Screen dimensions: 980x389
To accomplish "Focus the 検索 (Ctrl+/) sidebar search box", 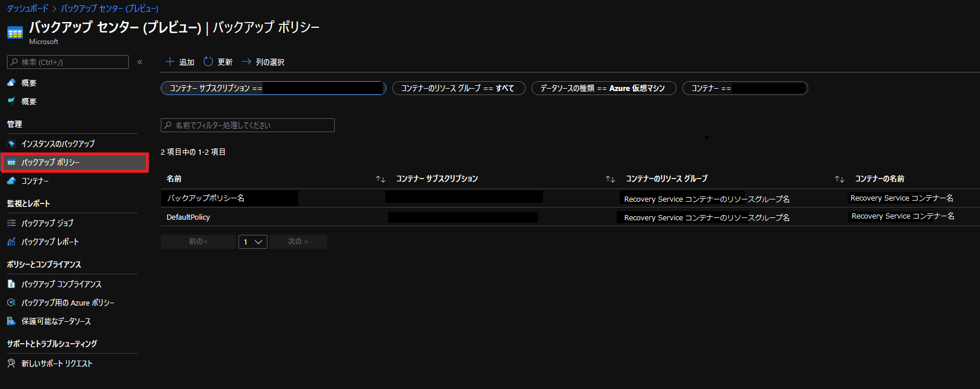I will (68, 62).
